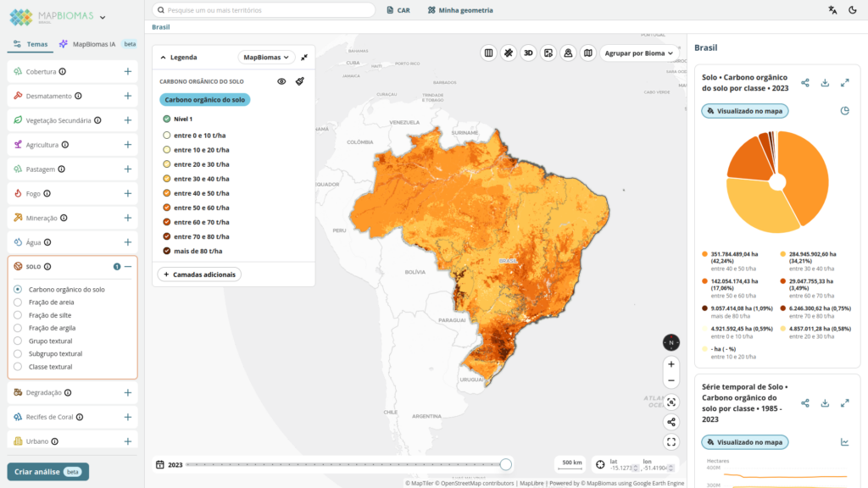Share the Série temporal de Solo chart
The height and width of the screenshot is (488, 868).
point(805,403)
